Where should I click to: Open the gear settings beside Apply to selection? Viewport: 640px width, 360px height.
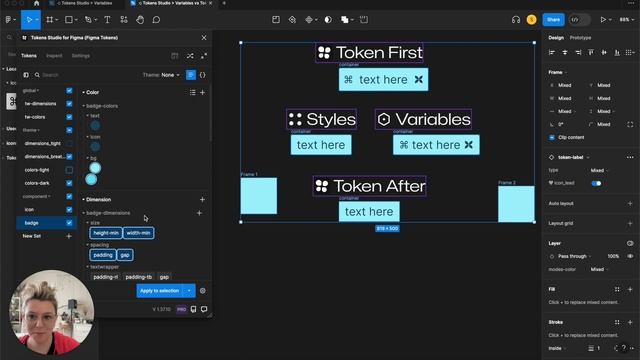point(202,291)
